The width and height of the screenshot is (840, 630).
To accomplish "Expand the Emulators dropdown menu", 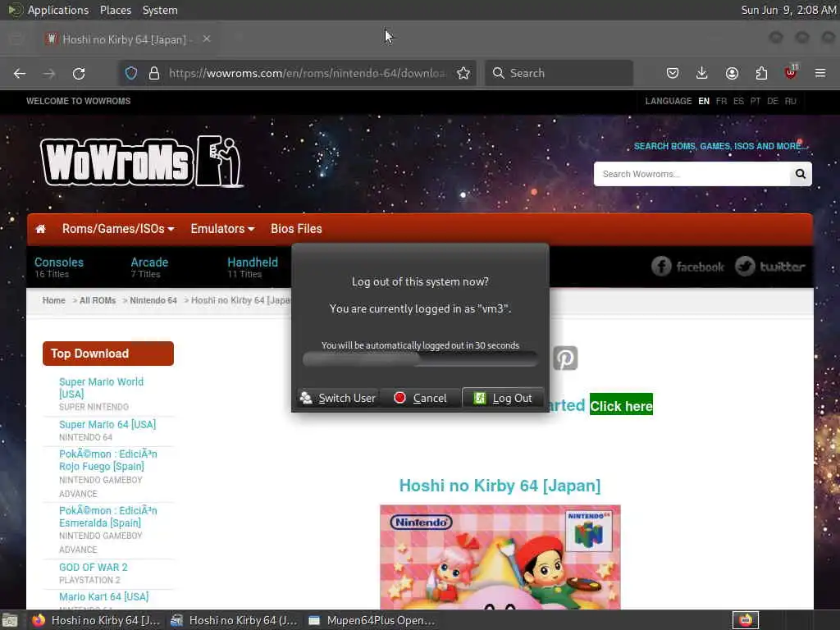I will click(x=222, y=229).
